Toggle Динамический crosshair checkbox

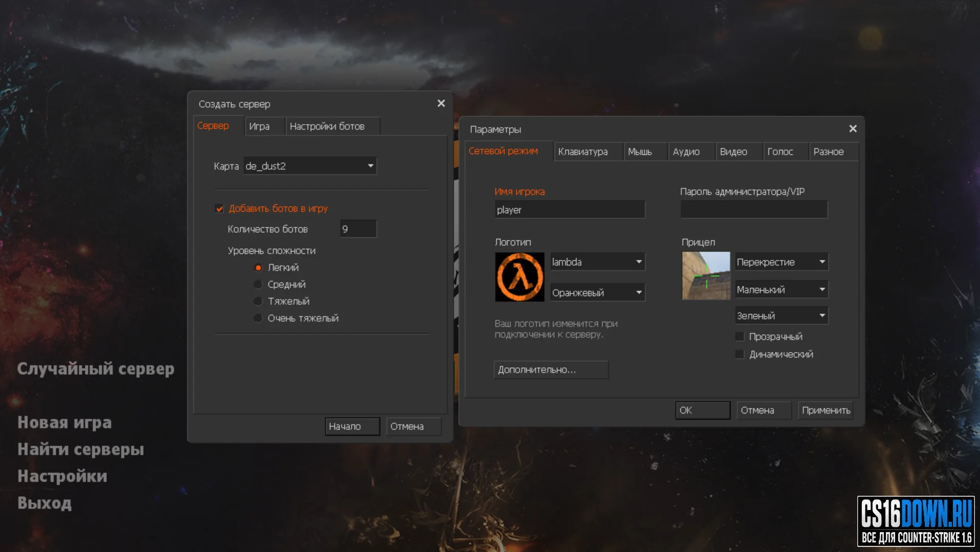739,354
